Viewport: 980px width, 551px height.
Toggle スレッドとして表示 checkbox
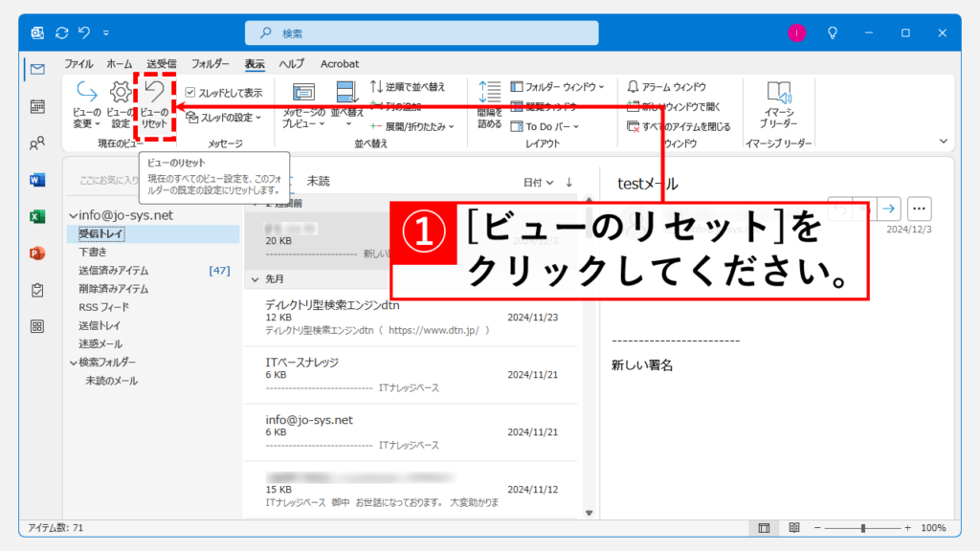click(190, 93)
